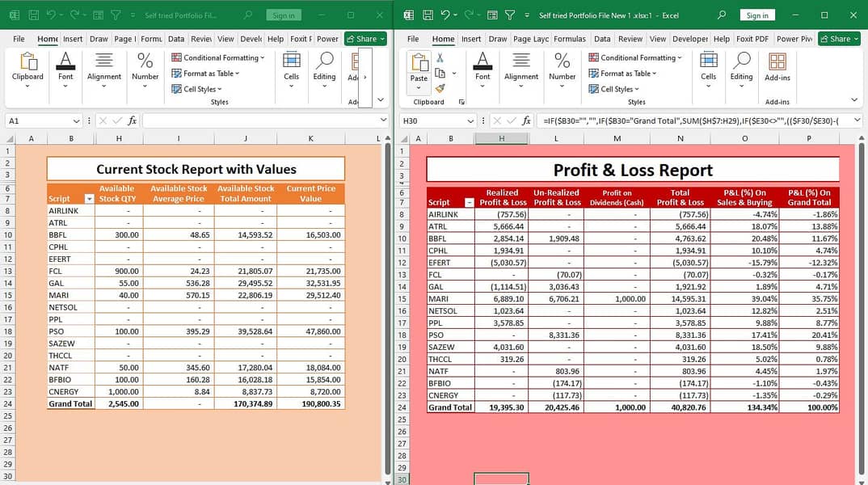The image size is (868, 485).
Task: Open Insert tab in left window
Action: [73, 39]
